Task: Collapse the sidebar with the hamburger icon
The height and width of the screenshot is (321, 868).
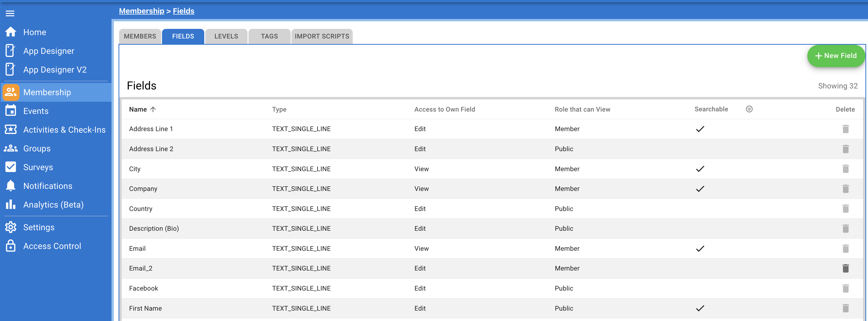Action: 10,14
